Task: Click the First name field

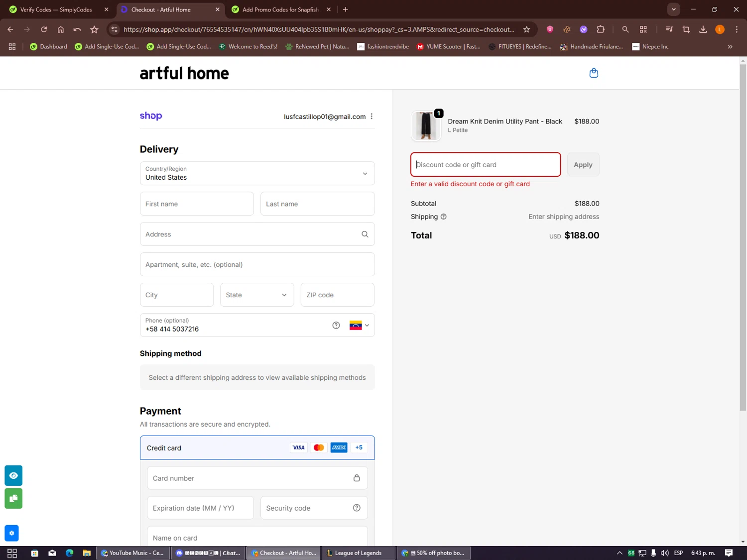Action: 197,204
